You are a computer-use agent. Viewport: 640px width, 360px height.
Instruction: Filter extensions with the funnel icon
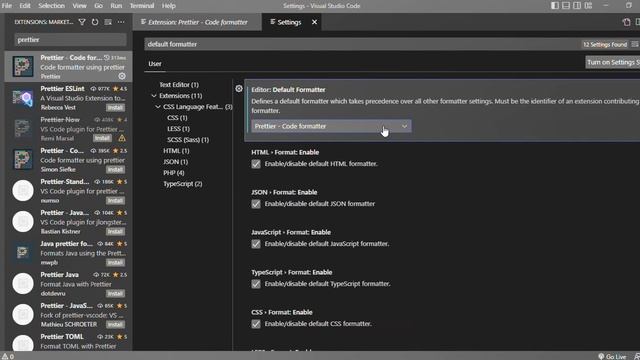click(82, 22)
